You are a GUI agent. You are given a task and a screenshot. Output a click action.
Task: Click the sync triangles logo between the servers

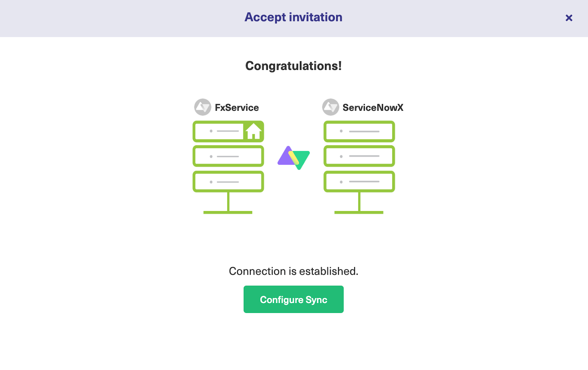[x=293, y=157]
